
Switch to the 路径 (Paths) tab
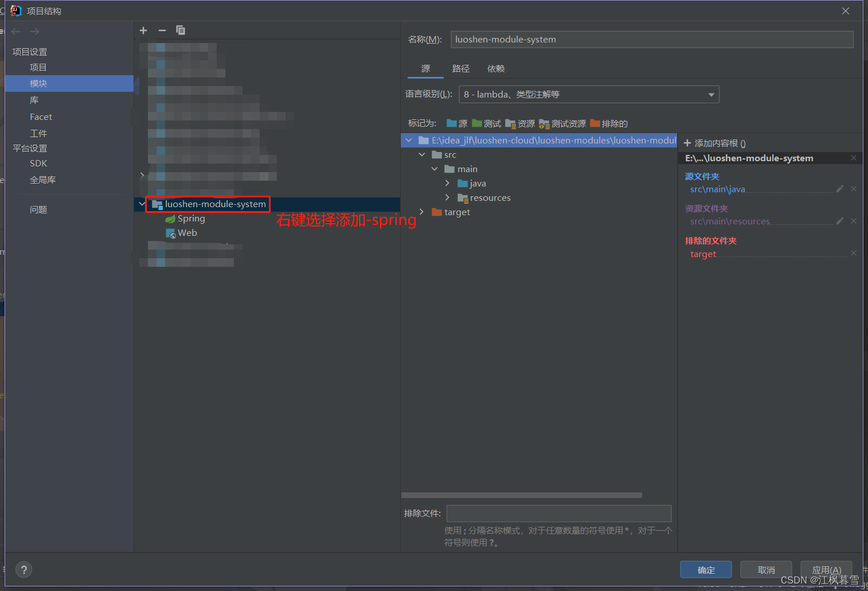(460, 69)
